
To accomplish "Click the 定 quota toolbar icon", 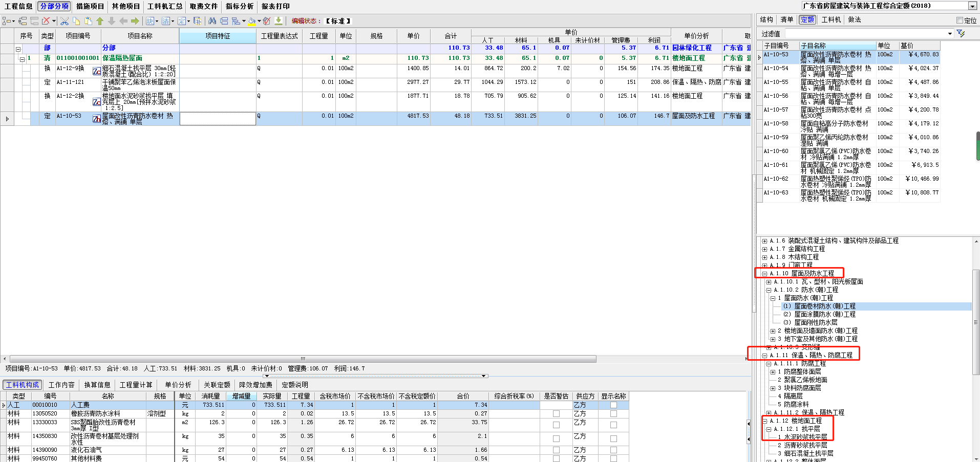I will 181,21.
